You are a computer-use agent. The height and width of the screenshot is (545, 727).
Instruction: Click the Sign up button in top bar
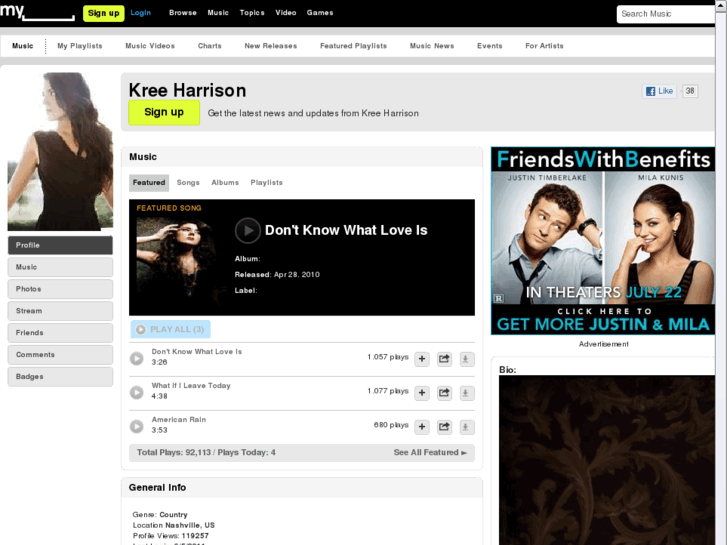103,13
